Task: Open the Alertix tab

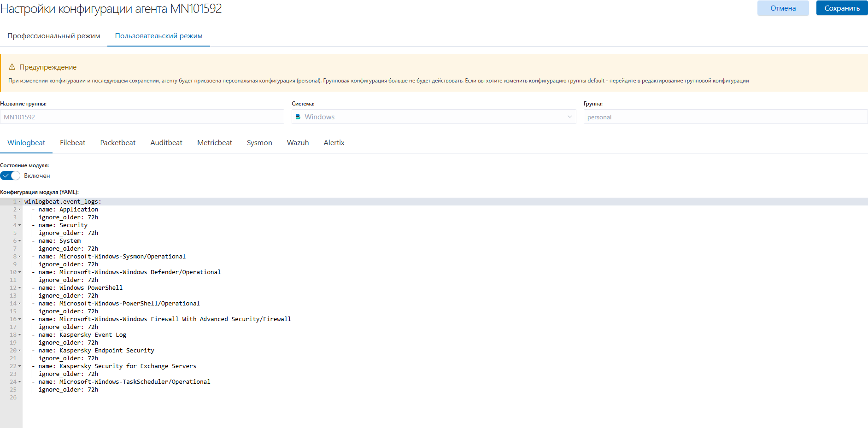Action: pos(334,143)
